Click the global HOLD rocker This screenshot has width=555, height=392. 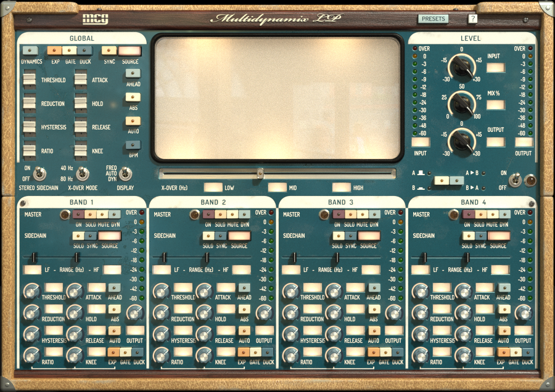point(81,103)
